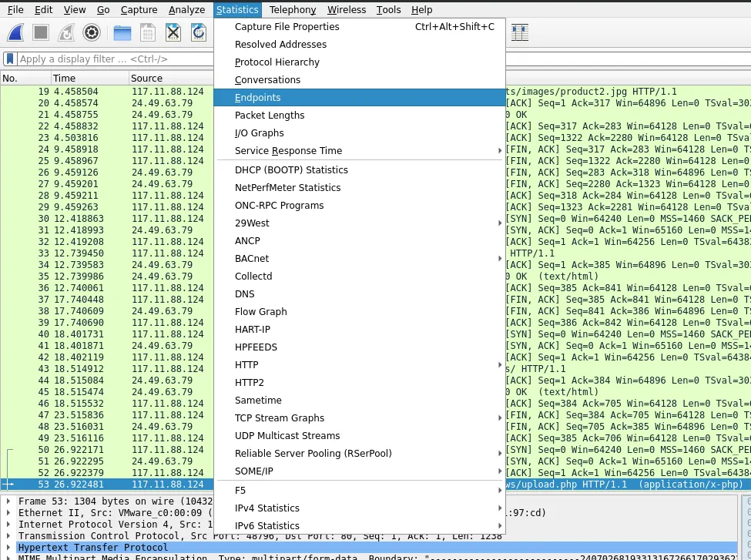Click the resize columns toolbar icon
This screenshot has height=560, width=751.
click(x=520, y=32)
